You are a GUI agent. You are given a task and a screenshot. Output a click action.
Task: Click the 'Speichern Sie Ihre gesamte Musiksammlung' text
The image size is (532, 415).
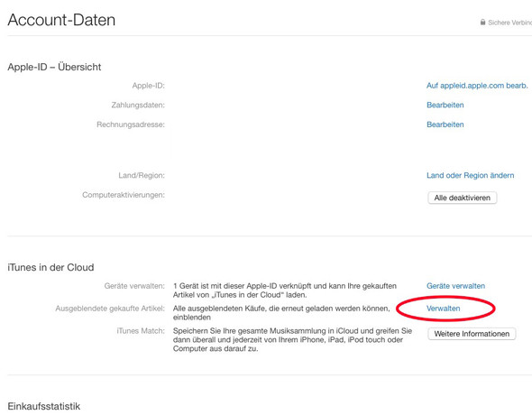coord(292,340)
